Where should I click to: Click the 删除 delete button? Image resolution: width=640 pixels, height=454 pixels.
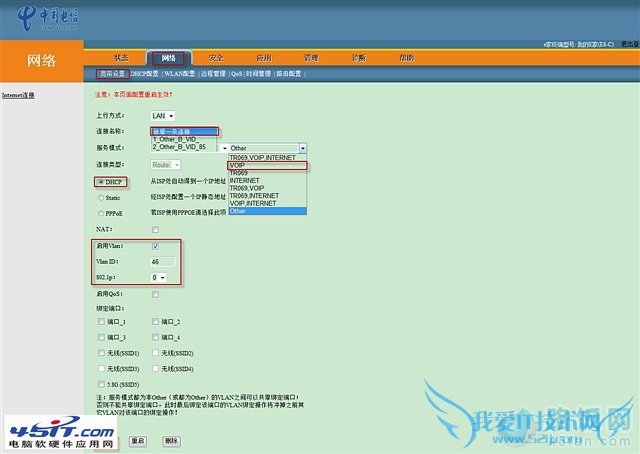[x=171, y=441]
